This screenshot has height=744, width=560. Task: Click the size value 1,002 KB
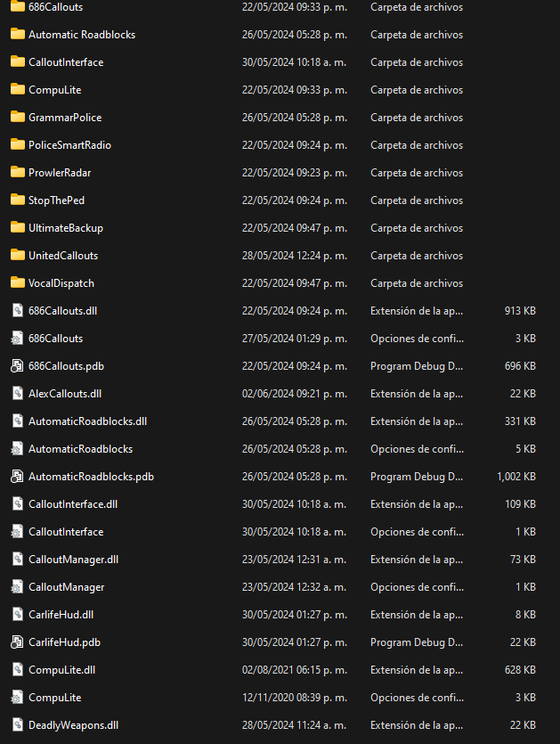coord(516,477)
